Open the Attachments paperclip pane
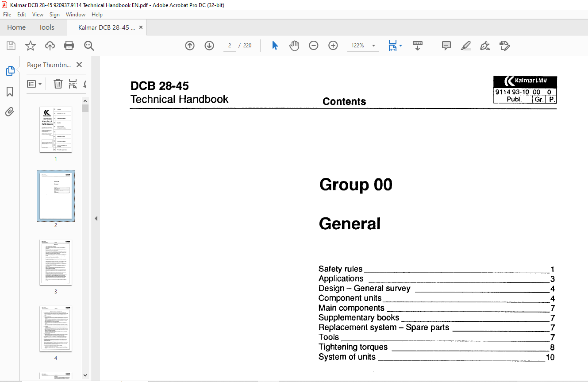 tap(10, 112)
